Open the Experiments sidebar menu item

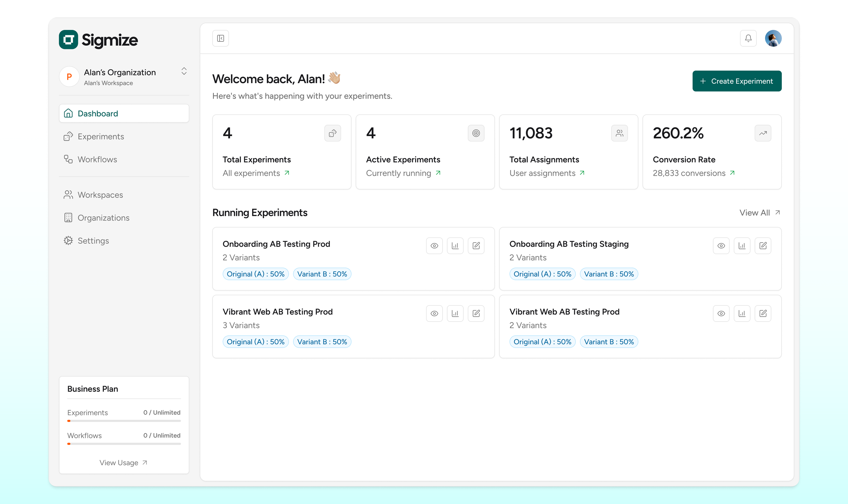tap(101, 137)
